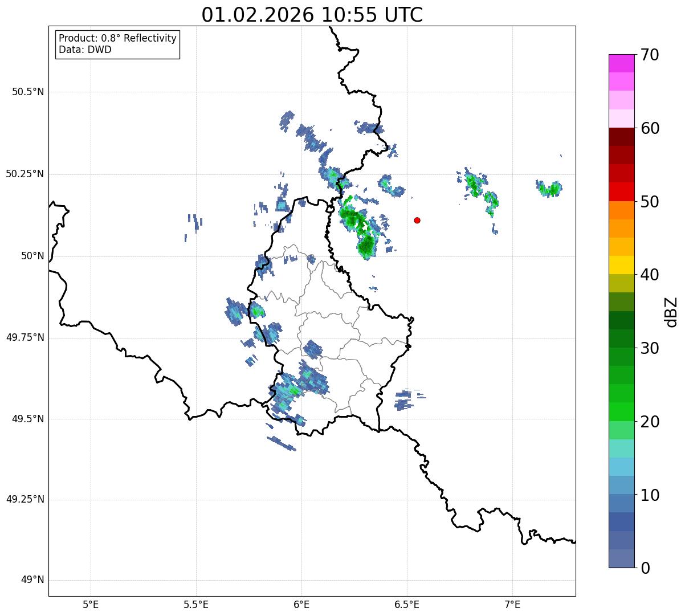Click the 5.5°E longitude label
The height and width of the screenshot is (616, 685).
pyautogui.click(x=196, y=605)
